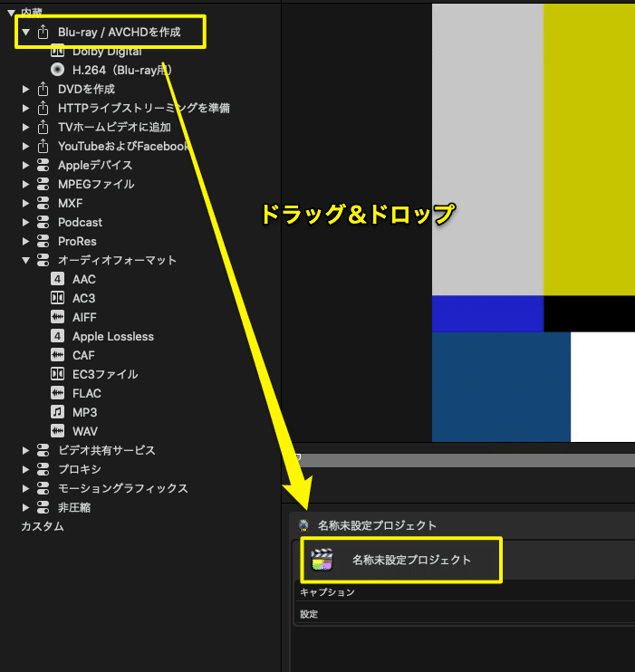Select the カスタム section heading
Image resolution: width=635 pixels, height=672 pixels.
tap(43, 526)
